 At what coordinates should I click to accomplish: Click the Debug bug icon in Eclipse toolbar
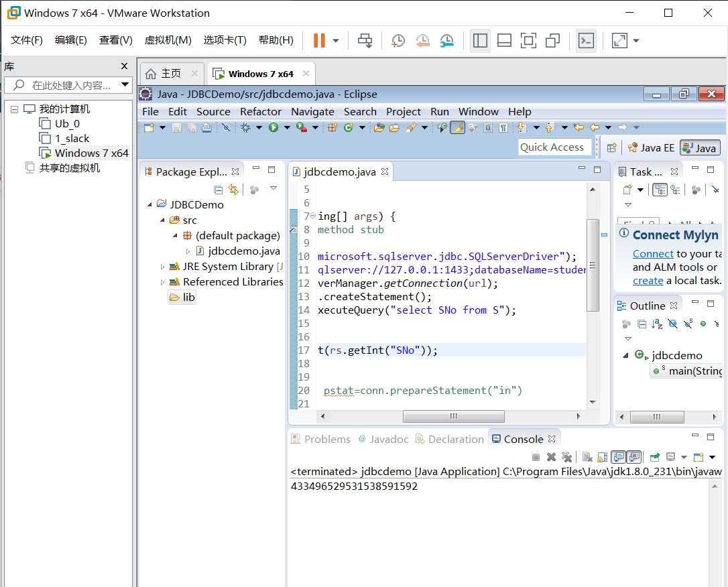pos(245,127)
